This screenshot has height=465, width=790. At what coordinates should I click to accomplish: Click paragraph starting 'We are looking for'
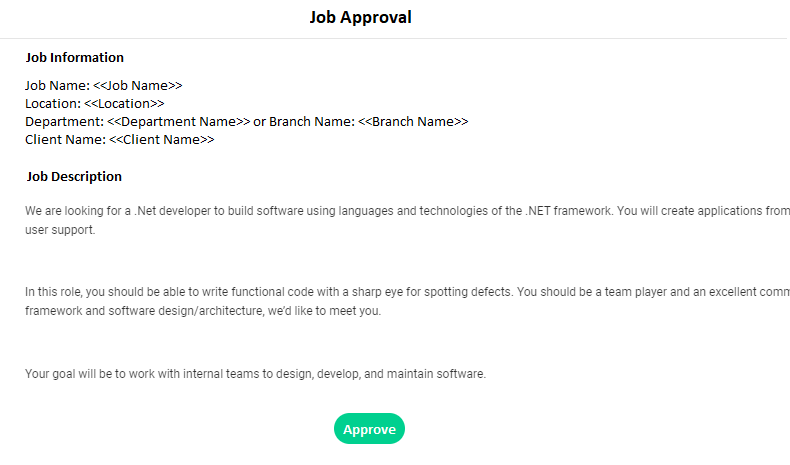(x=408, y=220)
